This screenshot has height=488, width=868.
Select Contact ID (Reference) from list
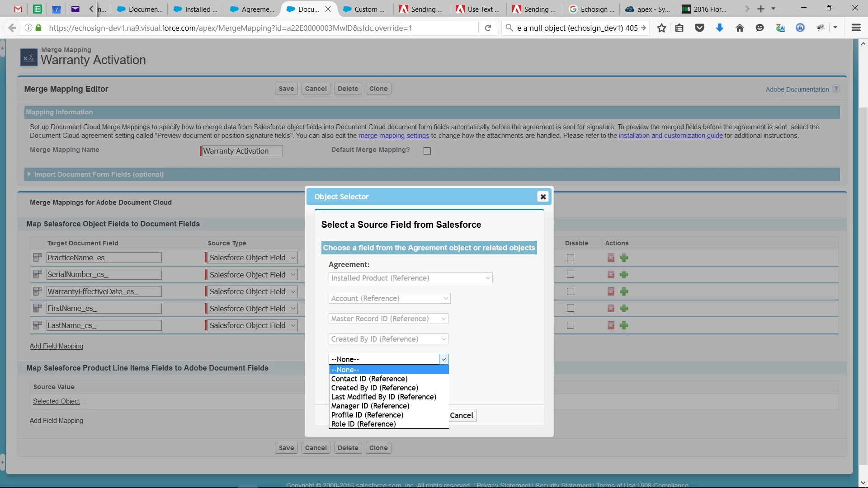tap(369, 379)
